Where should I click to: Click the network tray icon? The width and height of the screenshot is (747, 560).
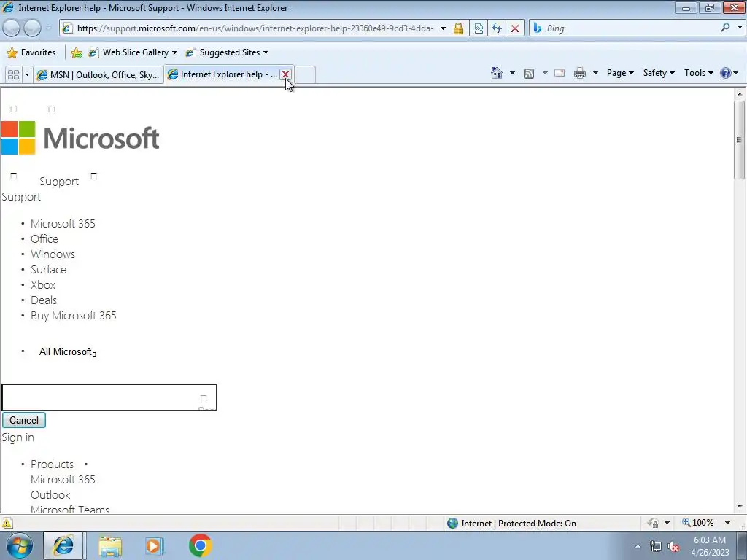pyautogui.click(x=656, y=547)
